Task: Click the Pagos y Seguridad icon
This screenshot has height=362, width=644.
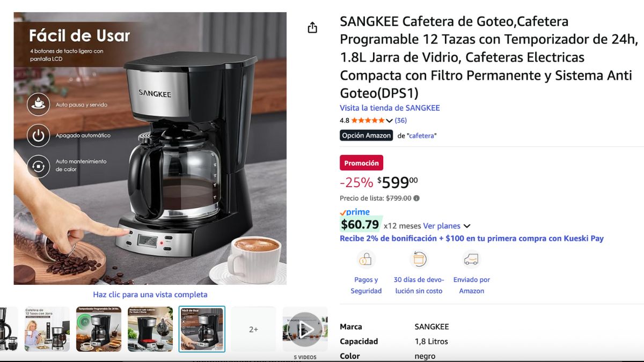Action: [366, 260]
